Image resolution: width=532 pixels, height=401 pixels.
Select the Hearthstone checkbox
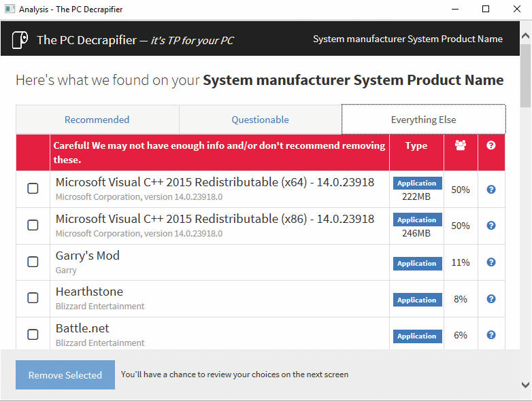tap(33, 298)
